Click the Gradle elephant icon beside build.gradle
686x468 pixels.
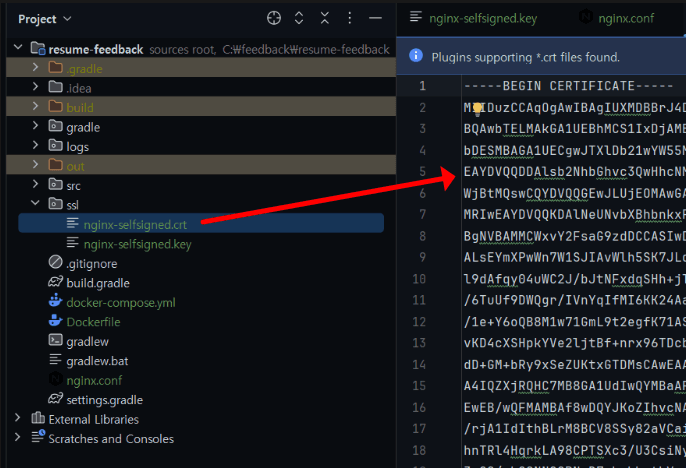tap(57, 282)
